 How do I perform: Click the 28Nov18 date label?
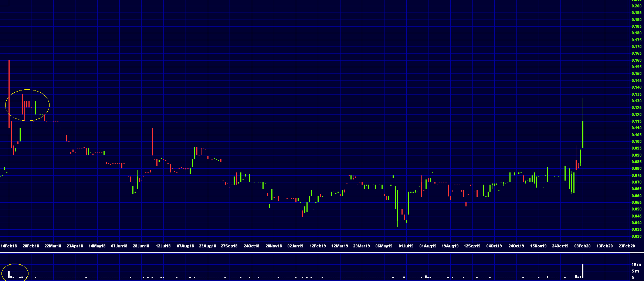click(x=274, y=246)
